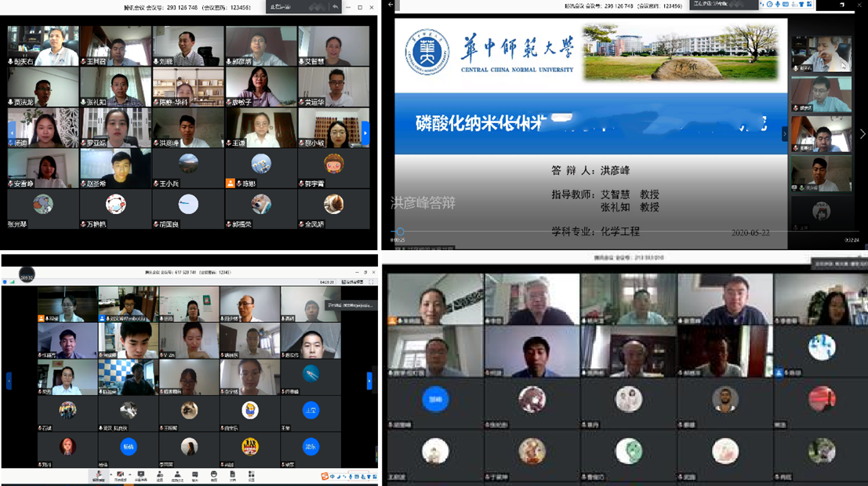Collapse the participant video sidebar beside the slide
Viewport: 868px width, 486px height.
click(784, 134)
